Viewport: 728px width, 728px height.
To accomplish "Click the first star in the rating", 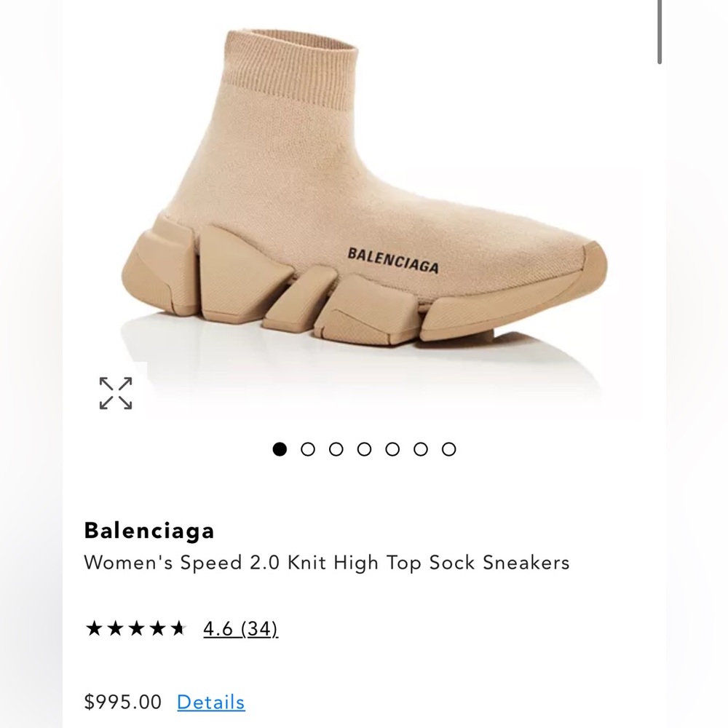I will pyautogui.click(x=95, y=627).
